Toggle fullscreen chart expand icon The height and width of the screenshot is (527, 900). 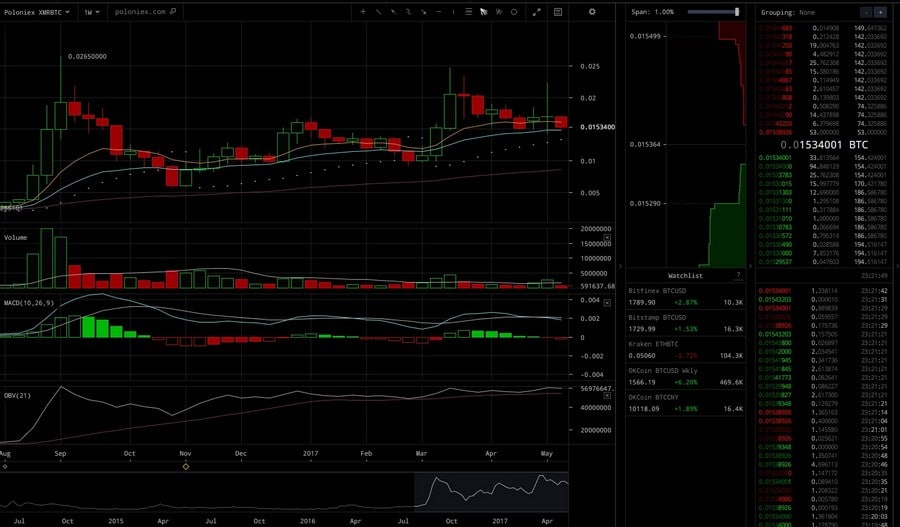tap(537, 11)
